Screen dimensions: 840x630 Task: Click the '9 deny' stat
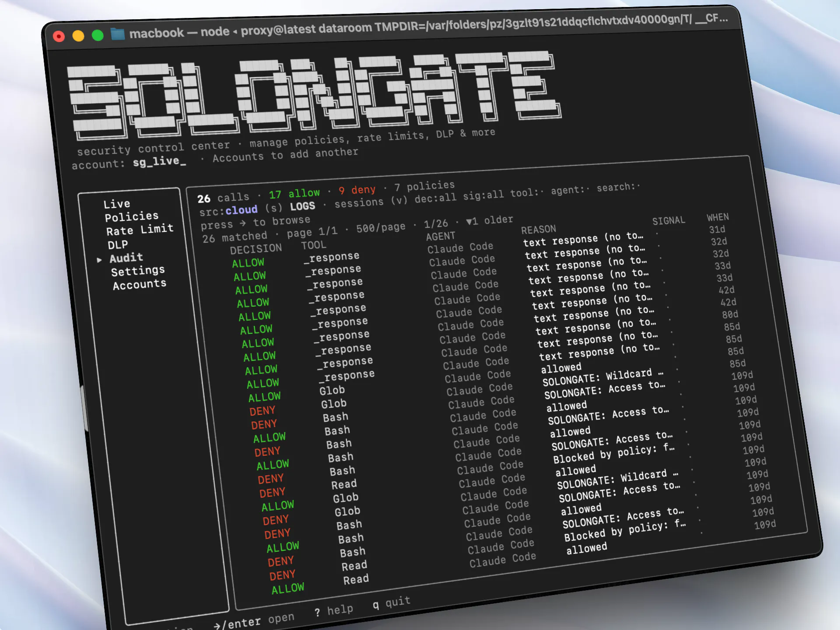pos(357,190)
